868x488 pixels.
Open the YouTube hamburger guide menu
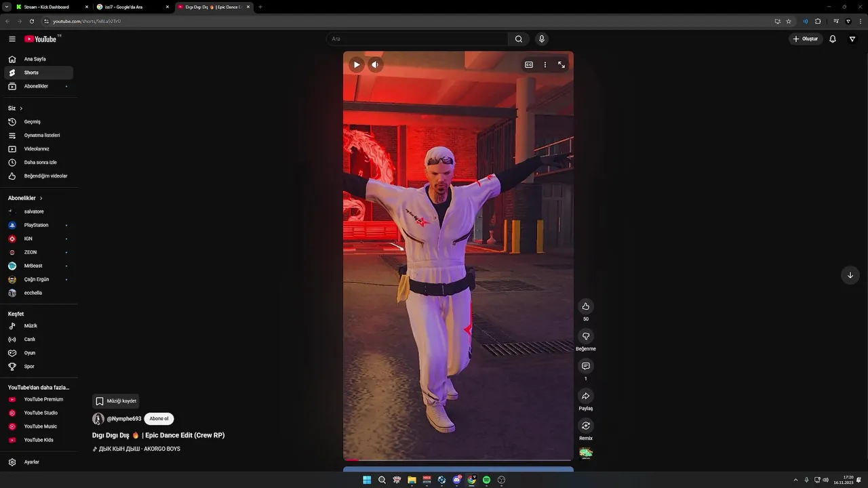pyautogui.click(x=12, y=39)
